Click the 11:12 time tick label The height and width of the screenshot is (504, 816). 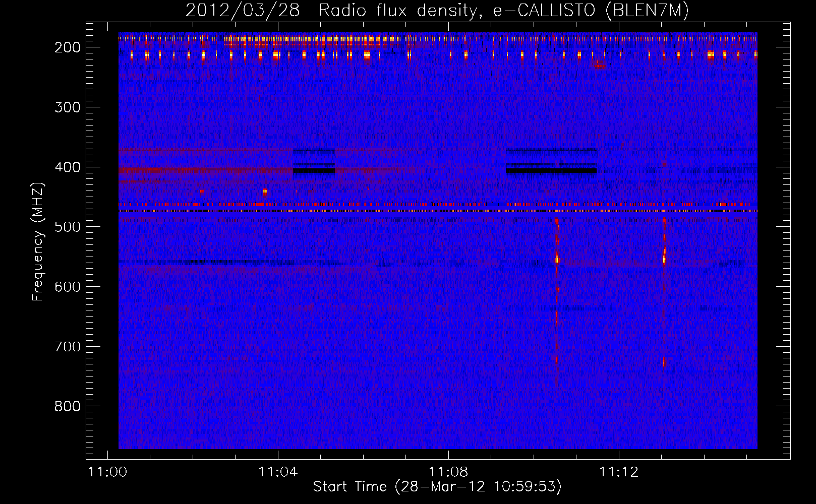tap(619, 472)
